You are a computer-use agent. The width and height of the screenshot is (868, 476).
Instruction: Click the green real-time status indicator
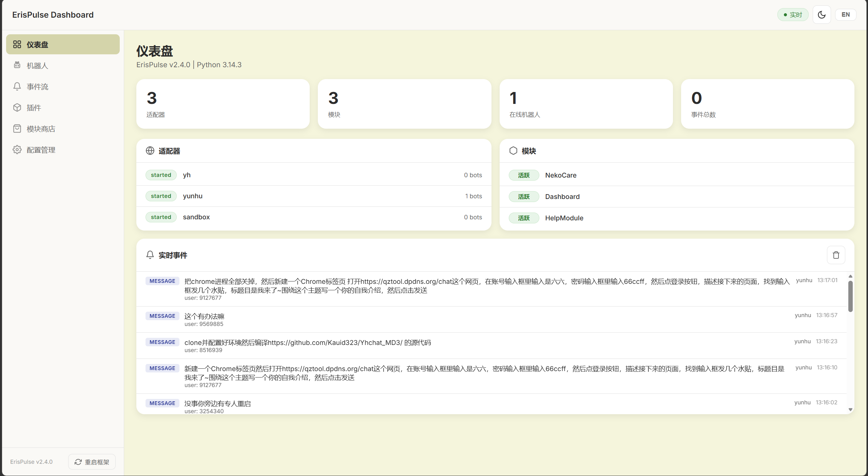(x=793, y=15)
